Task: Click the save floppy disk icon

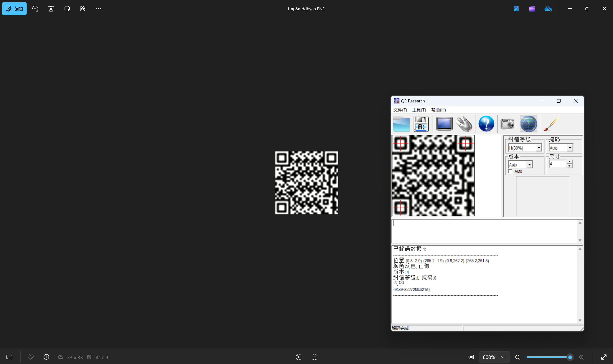Action: click(421, 124)
